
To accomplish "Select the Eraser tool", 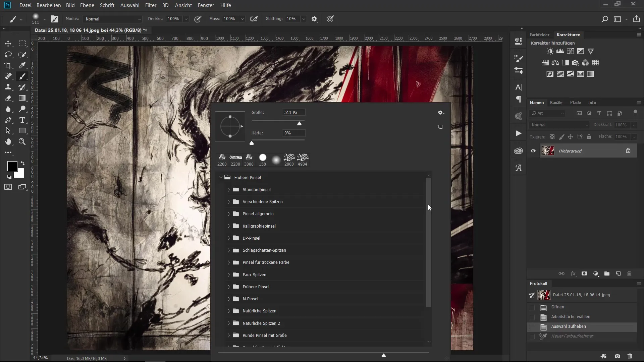I will pos(8,98).
